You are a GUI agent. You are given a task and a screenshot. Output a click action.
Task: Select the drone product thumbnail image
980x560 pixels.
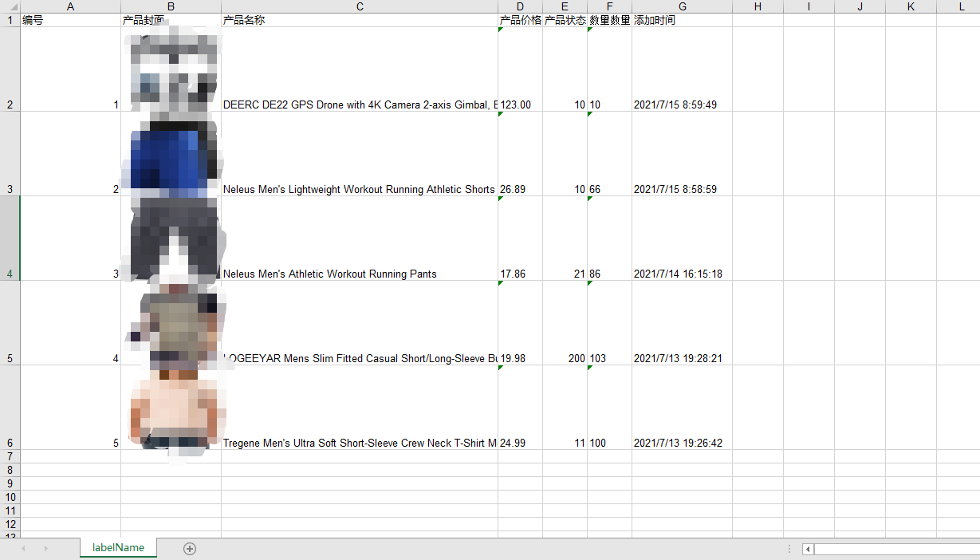pos(171,68)
